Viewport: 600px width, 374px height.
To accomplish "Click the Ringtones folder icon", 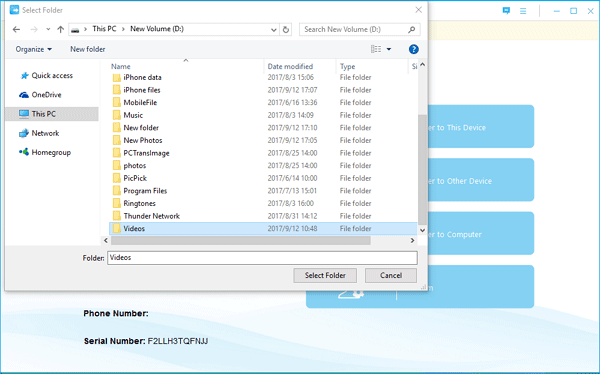I will coord(117,203).
